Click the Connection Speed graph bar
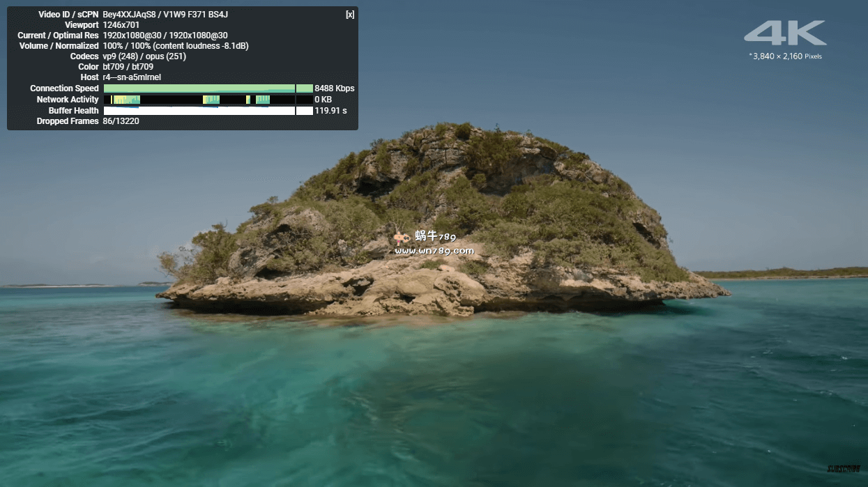Image resolution: width=868 pixels, height=487 pixels. [x=208, y=88]
